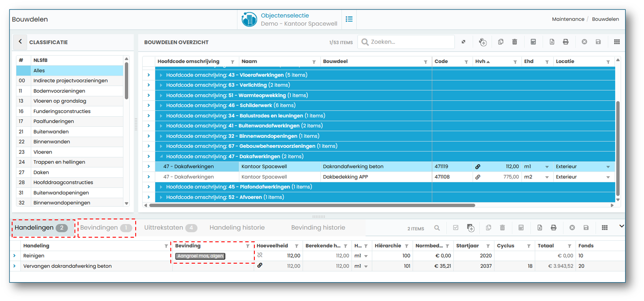This screenshot has height=301, width=644.
Task: Open the Objectenselectie link
Action: click(x=285, y=15)
